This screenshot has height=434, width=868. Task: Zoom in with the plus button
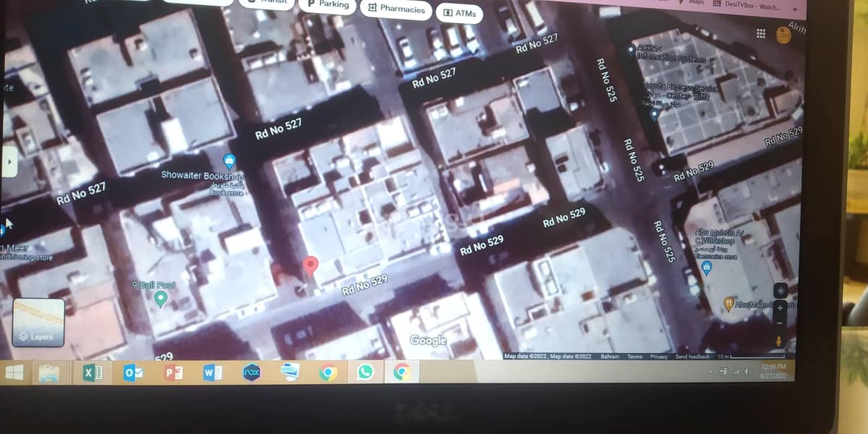tap(780, 307)
